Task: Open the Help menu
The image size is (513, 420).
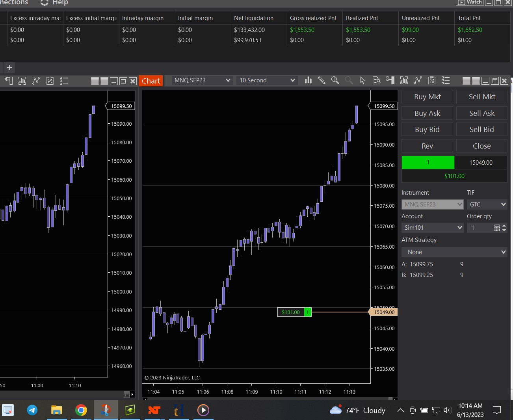Action: click(60, 3)
